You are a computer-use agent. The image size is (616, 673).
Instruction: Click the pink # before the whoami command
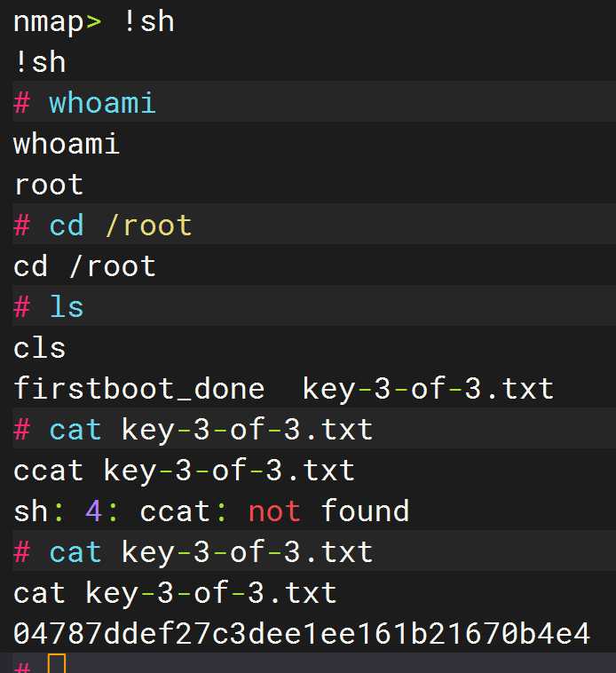(x=22, y=103)
